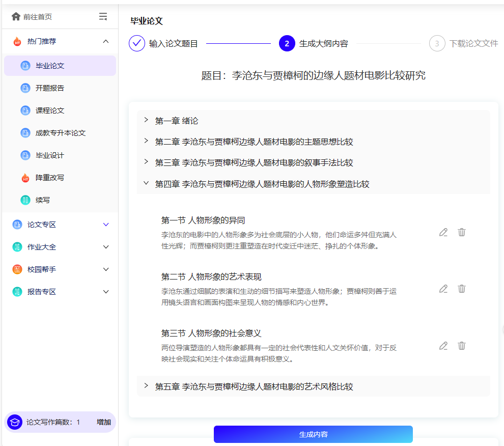This screenshot has height=446, width=504.
Task: Click 增加 to add writing credits
Action: click(x=104, y=422)
